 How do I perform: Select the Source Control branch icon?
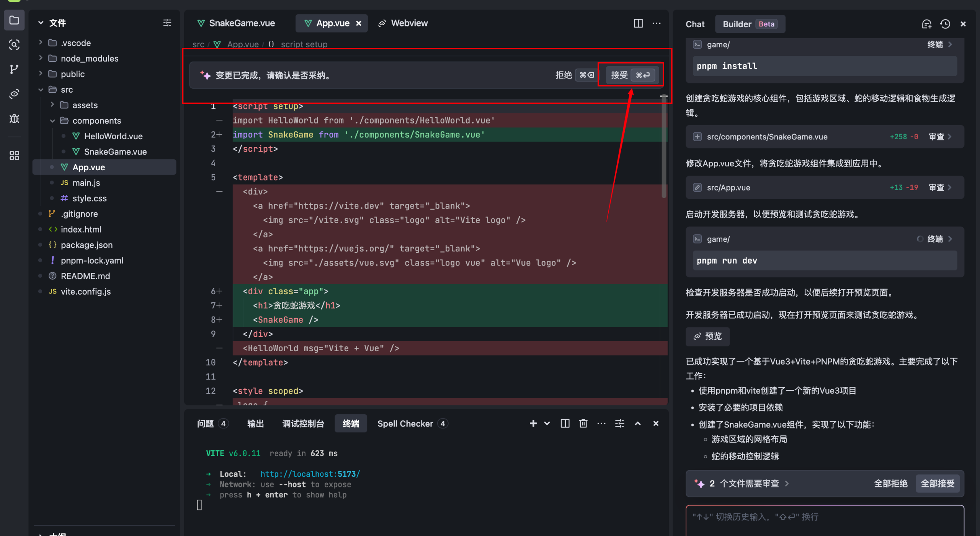coord(14,69)
